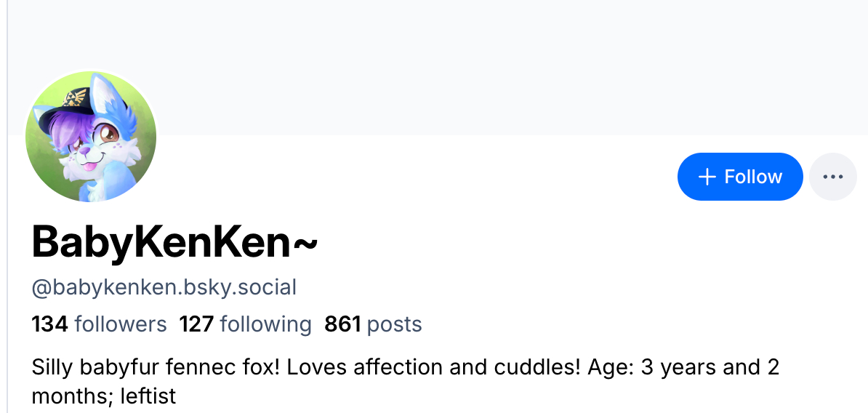Click the plus icon on Follow button
868x413 pixels.
click(707, 177)
